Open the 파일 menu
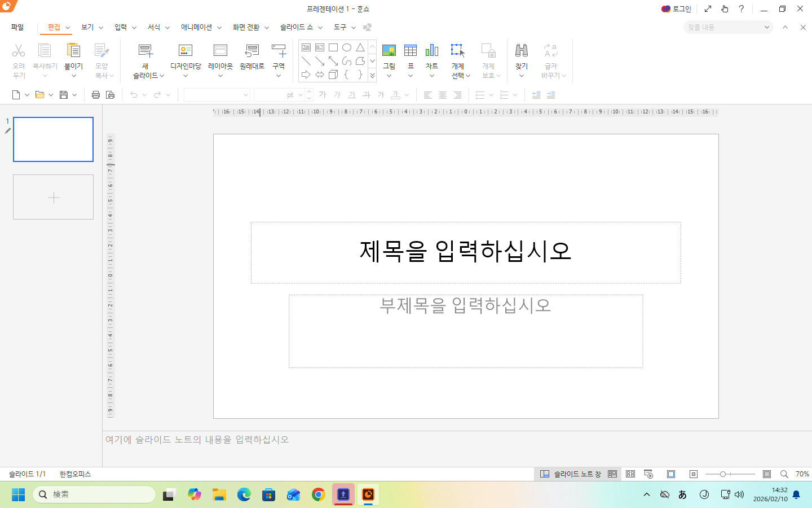 click(17, 27)
